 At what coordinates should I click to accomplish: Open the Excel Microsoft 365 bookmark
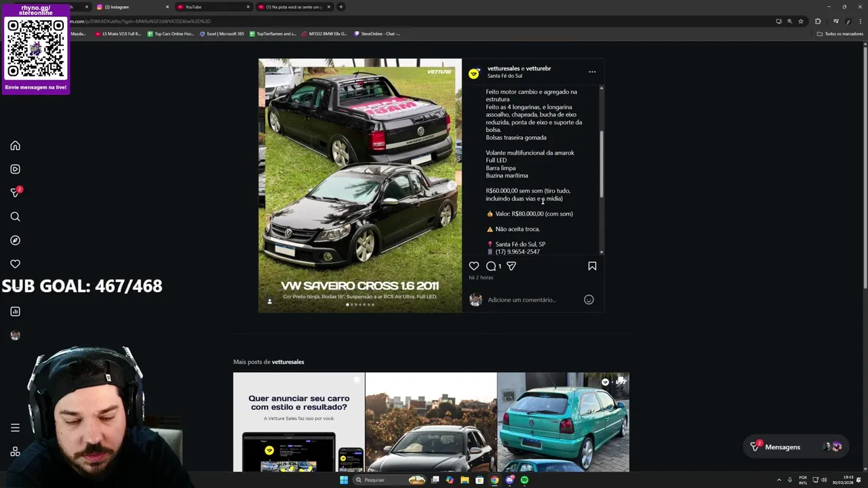222,34
